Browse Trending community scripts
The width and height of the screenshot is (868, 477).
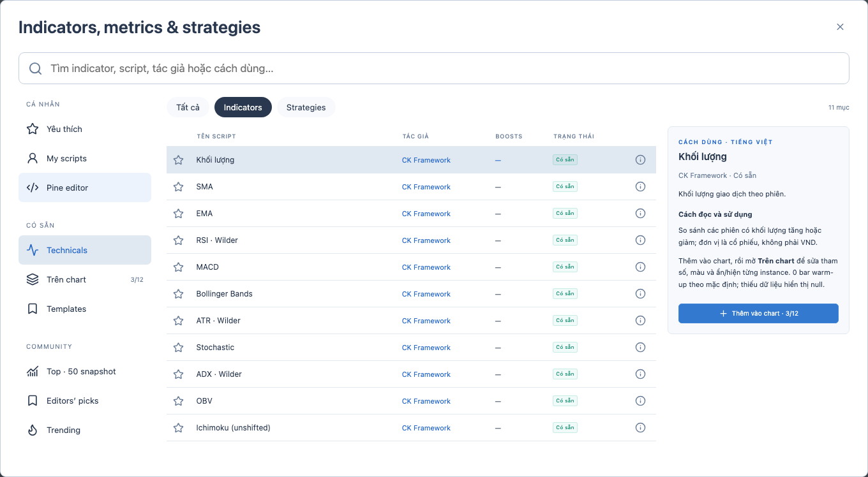click(85, 430)
